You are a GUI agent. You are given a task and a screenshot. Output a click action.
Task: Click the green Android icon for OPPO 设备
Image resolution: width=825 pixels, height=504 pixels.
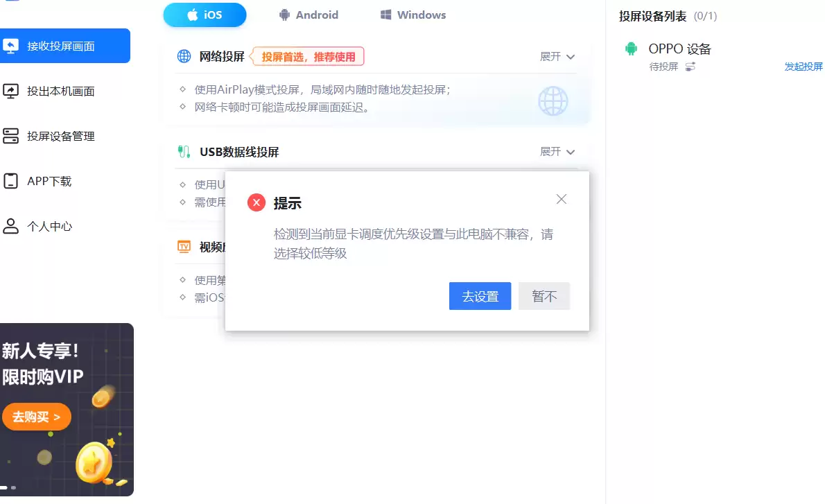(x=630, y=48)
